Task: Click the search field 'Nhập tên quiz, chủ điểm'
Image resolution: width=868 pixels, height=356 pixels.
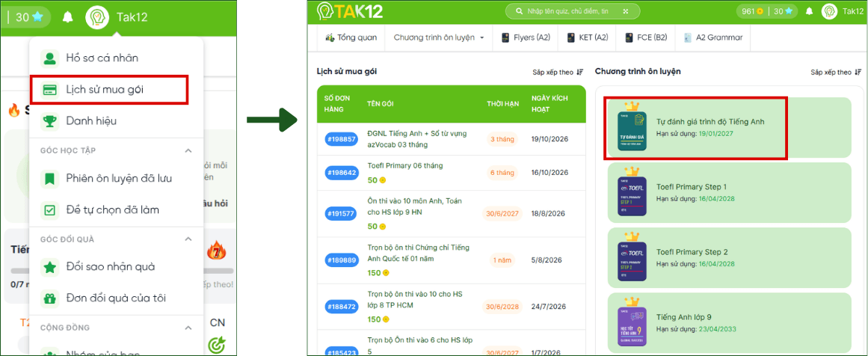Action: click(x=573, y=11)
